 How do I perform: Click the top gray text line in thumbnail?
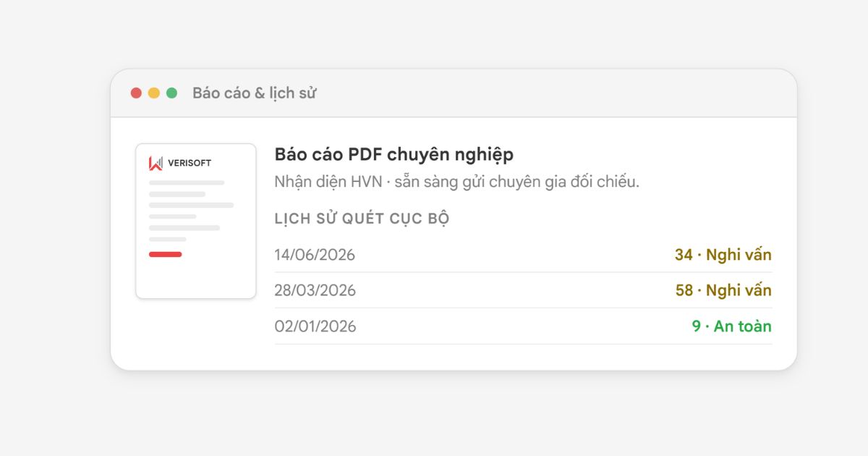(x=187, y=183)
